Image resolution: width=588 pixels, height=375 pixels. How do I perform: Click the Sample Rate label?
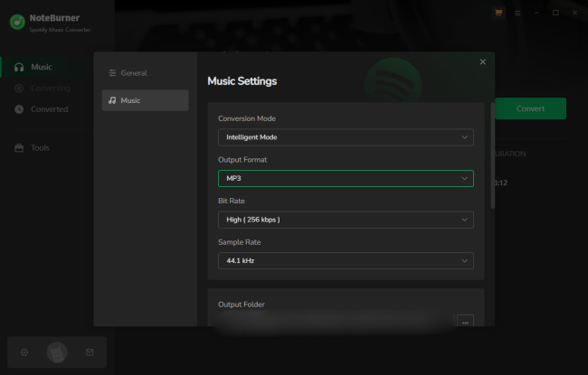pos(239,242)
